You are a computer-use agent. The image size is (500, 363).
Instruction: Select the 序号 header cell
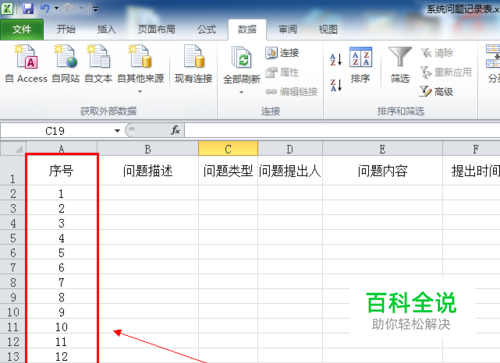coord(62,171)
